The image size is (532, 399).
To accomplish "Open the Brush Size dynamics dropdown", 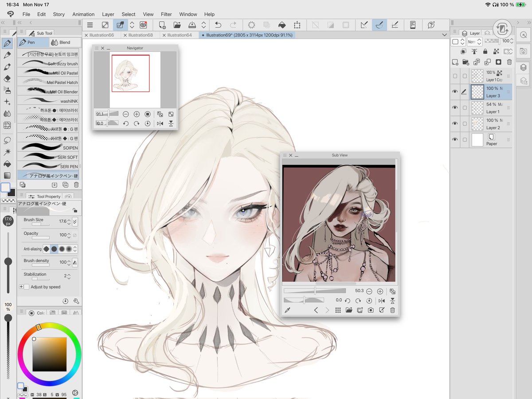I will (x=74, y=221).
